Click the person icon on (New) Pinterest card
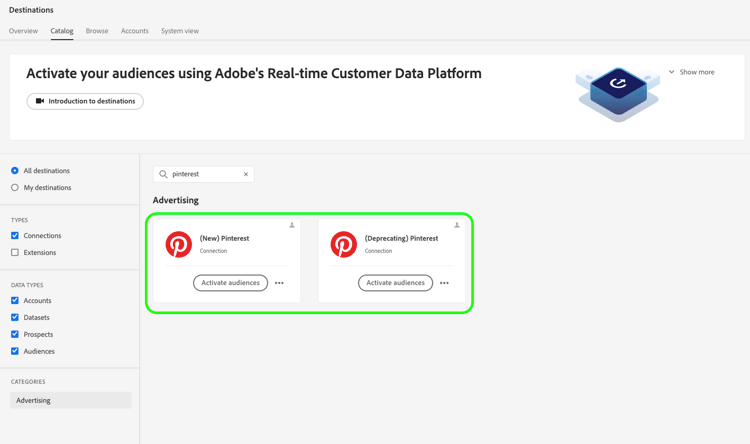Screen dimensions: 750x444 click(x=292, y=225)
